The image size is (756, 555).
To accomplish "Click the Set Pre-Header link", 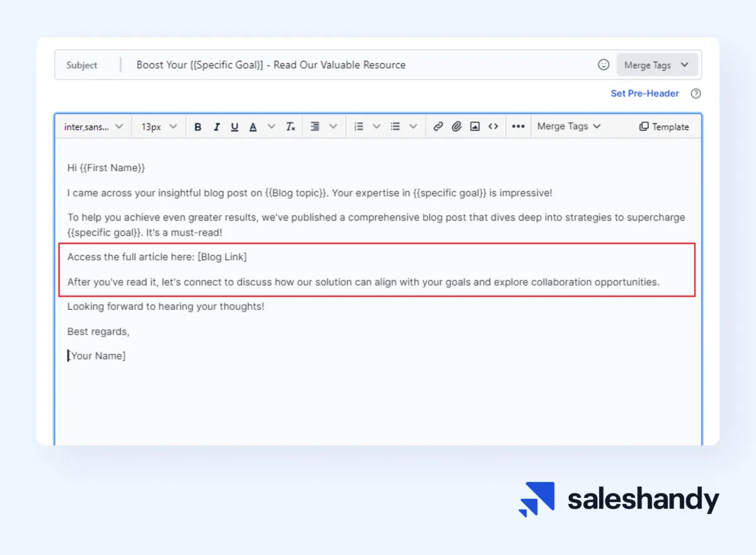I will 644,93.
